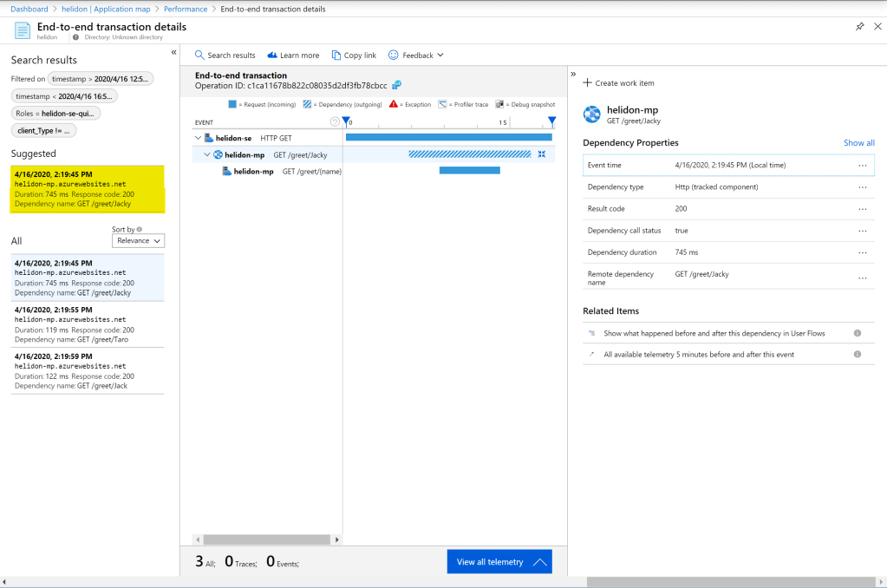Click the Copy link icon

pyautogui.click(x=337, y=56)
